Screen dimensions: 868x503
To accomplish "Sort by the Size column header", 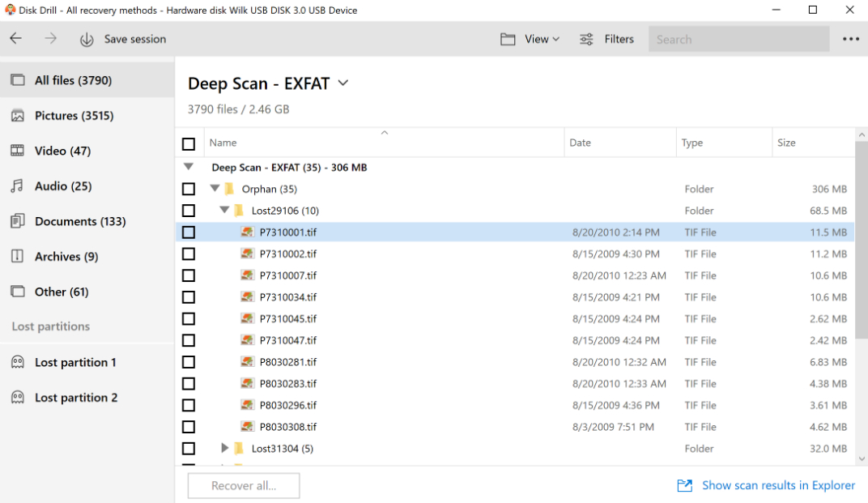I will (x=813, y=143).
